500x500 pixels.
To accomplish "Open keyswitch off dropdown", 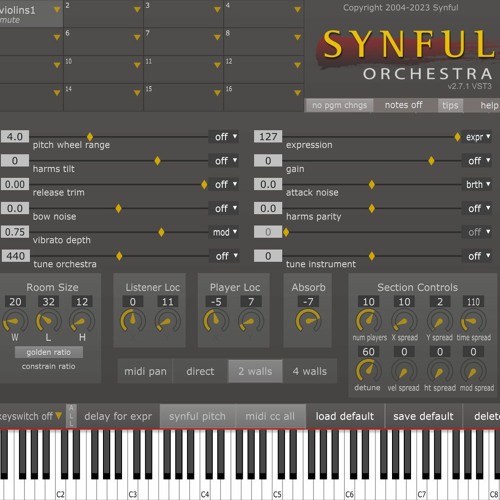I will [x=31, y=416].
